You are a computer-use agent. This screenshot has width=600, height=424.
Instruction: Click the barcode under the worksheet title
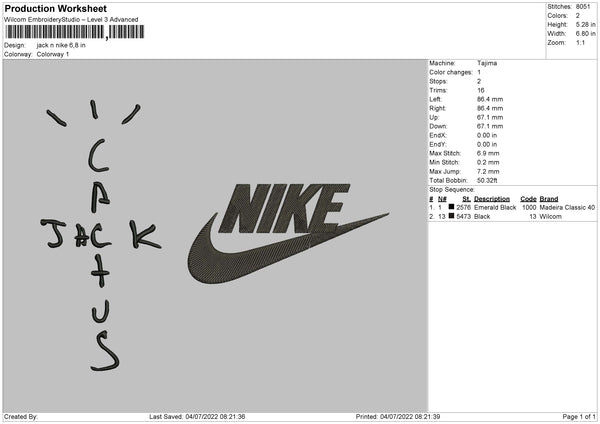tap(75, 32)
